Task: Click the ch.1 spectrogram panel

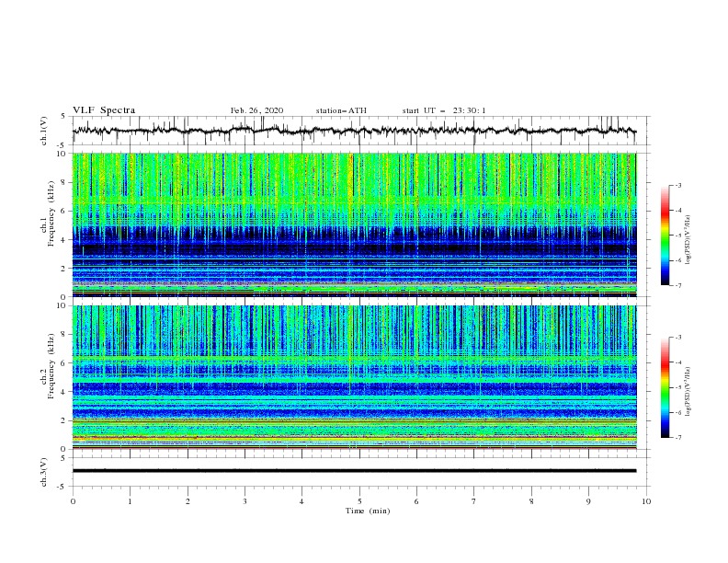Action: tap(354, 224)
